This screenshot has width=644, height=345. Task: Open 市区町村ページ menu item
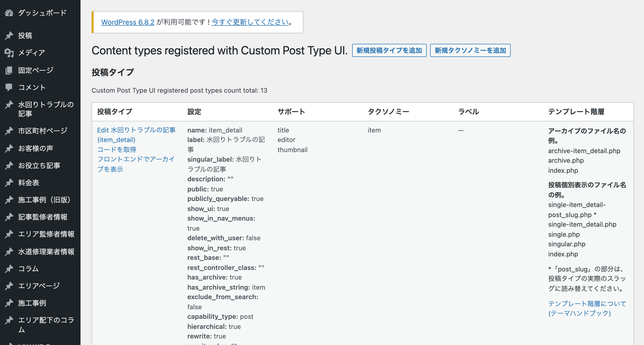(43, 131)
